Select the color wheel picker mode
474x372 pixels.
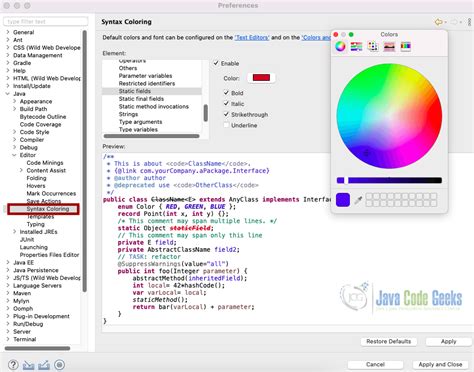(340, 46)
